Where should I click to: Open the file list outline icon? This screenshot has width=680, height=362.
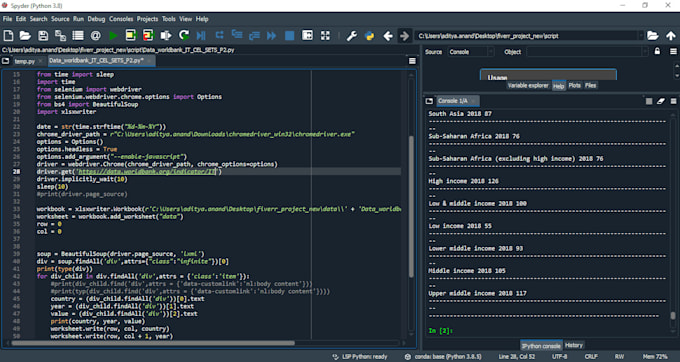[x=78, y=36]
